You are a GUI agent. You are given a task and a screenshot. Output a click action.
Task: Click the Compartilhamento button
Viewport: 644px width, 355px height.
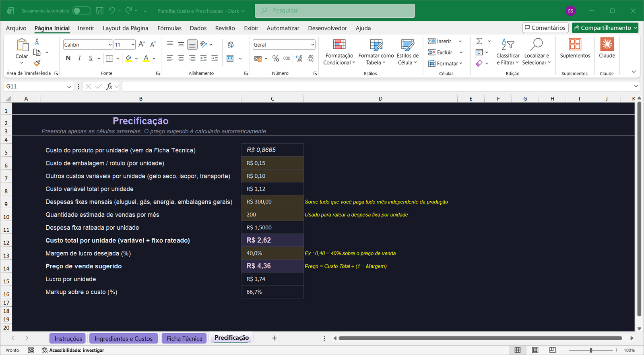pyautogui.click(x=605, y=28)
